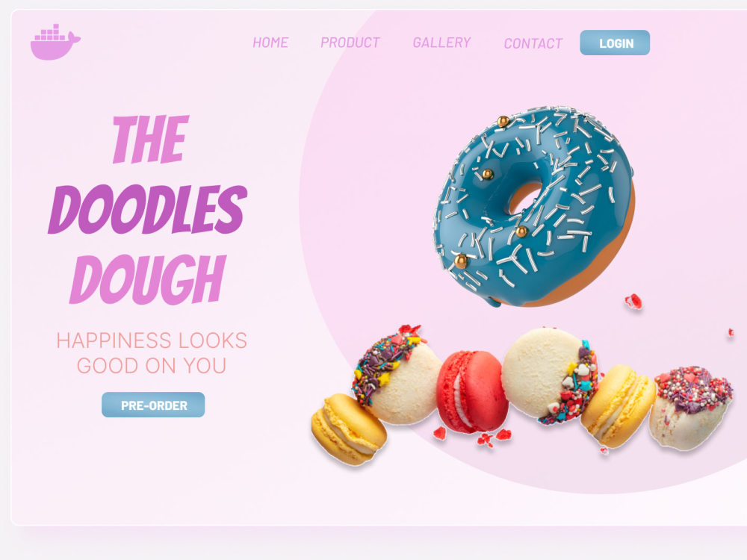The width and height of the screenshot is (747, 560).
Task: Click the whale ship logo icon
Action: pos(55,42)
